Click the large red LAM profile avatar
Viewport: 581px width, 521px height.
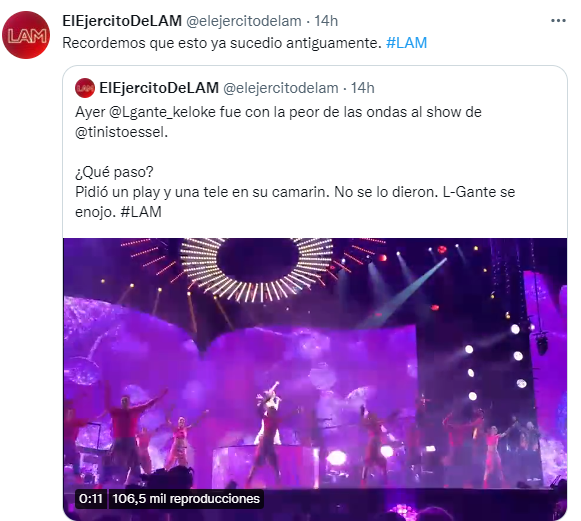coord(26,35)
